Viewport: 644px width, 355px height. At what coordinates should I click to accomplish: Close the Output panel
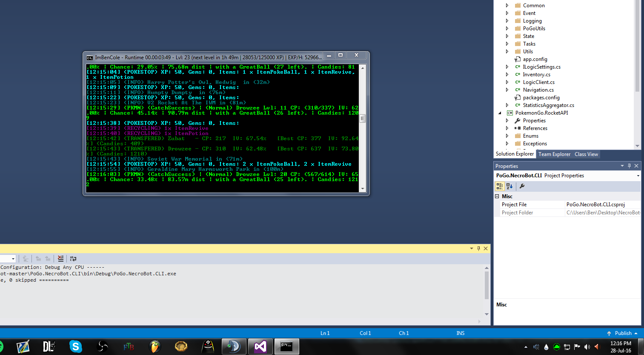(x=486, y=248)
